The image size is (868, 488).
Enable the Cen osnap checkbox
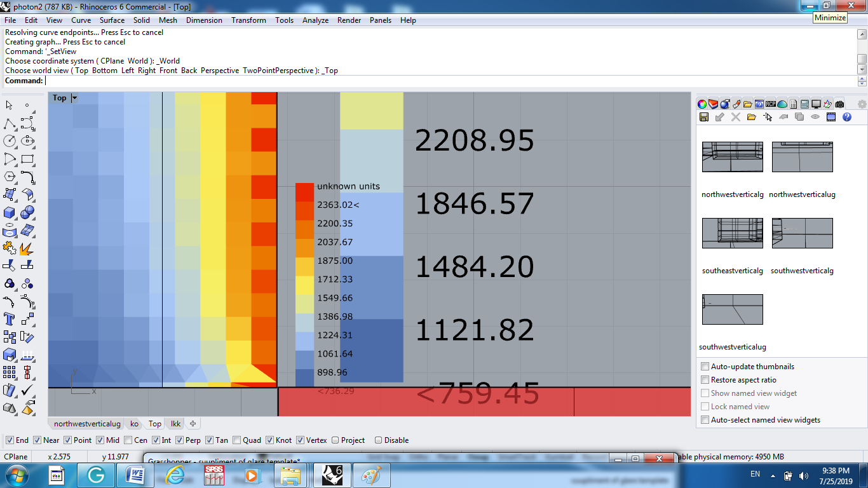click(128, 440)
